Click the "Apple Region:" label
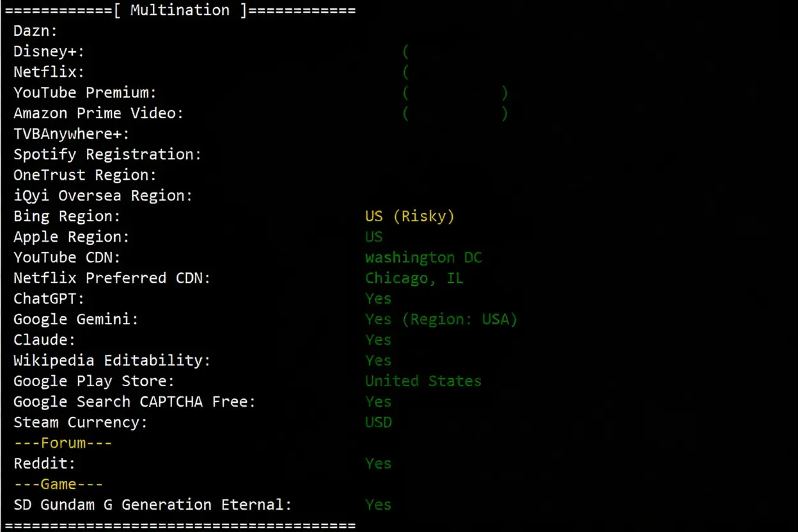The width and height of the screenshot is (798, 532). click(72, 237)
